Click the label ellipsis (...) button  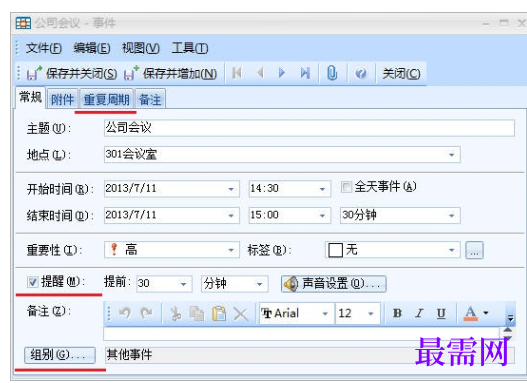[474, 250]
